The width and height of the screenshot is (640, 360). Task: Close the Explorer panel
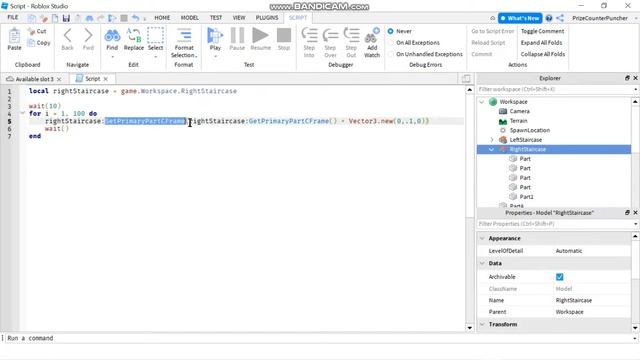coord(635,78)
